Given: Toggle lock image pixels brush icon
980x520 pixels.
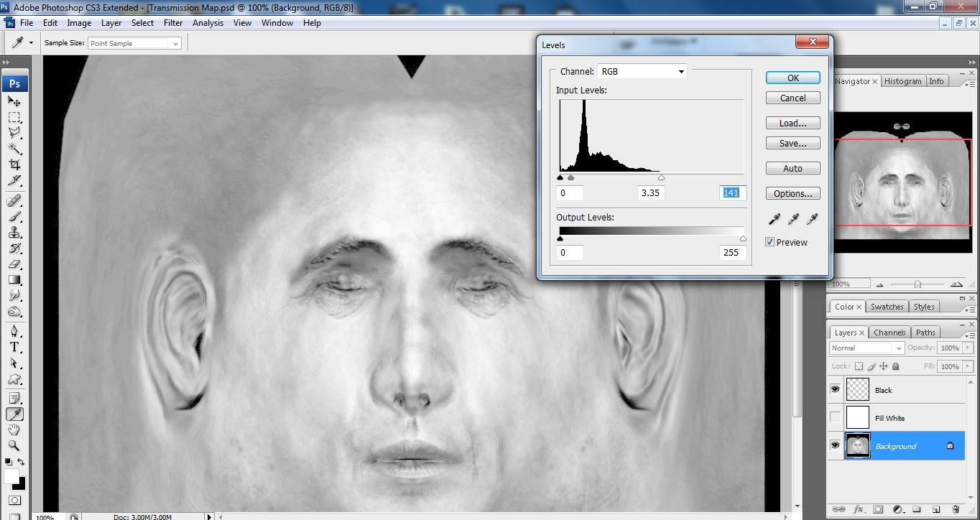Looking at the screenshot, I should [x=872, y=366].
